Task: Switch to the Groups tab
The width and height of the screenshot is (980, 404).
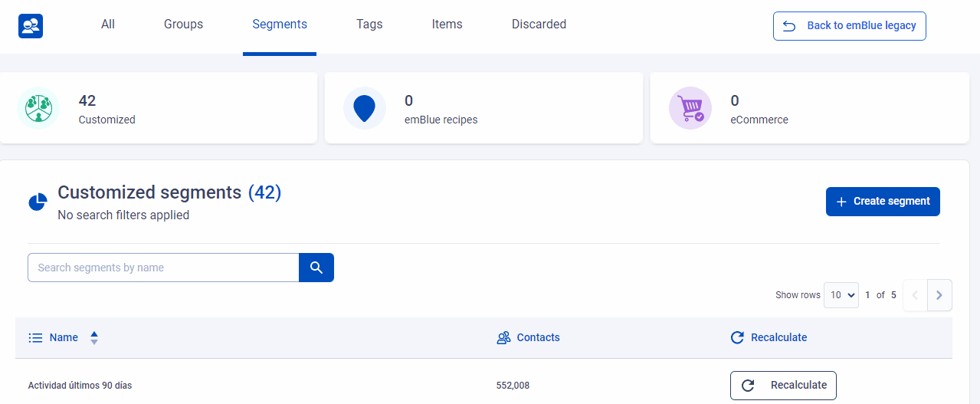Action: click(183, 25)
